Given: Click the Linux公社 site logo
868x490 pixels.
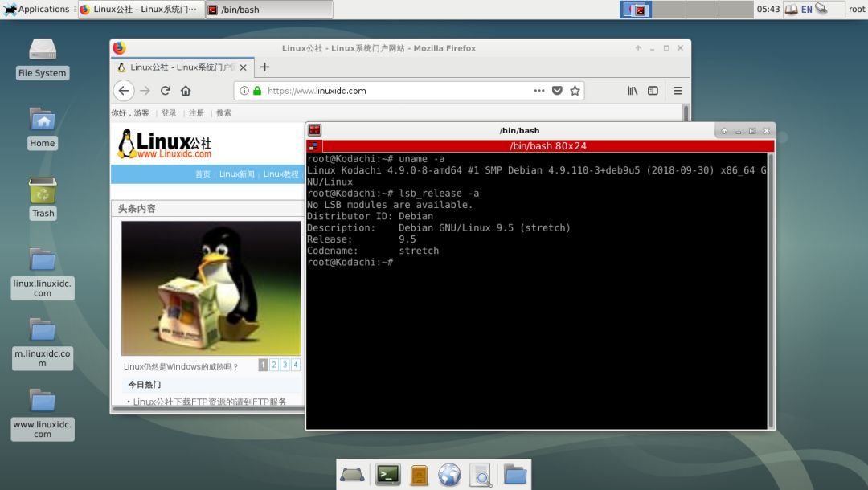Looking at the screenshot, I should coord(165,145).
